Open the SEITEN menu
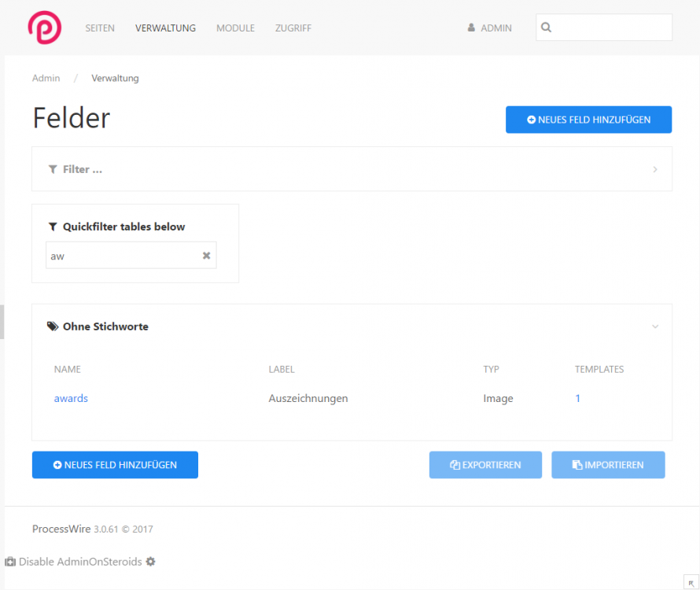Image resolution: width=700 pixels, height=590 pixels. pyautogui.click(x=100, y=28)
